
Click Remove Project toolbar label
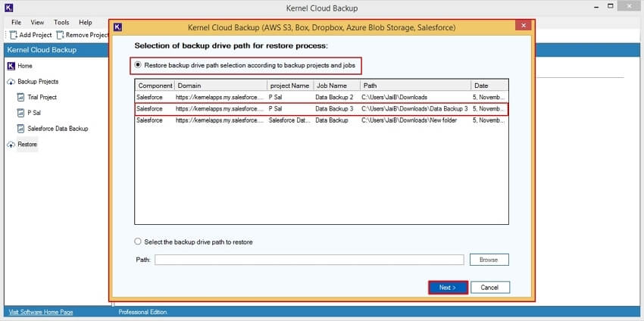pos(87,35)
